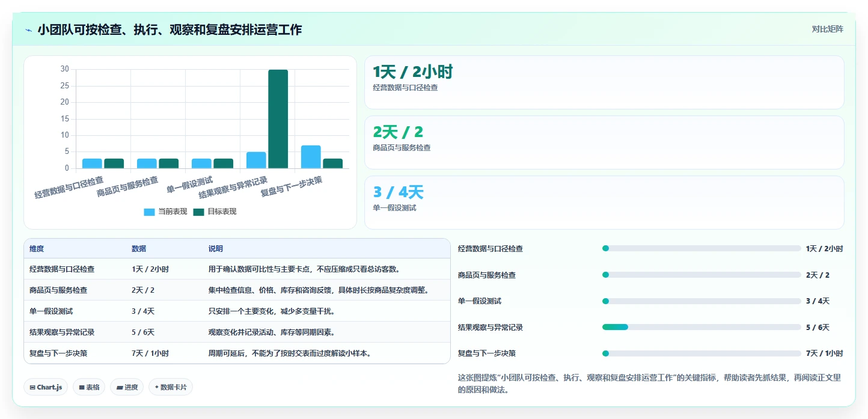Click the 说明 column header
The width and height of the screenshot is (868, 419).
click(x=216, y=249)
